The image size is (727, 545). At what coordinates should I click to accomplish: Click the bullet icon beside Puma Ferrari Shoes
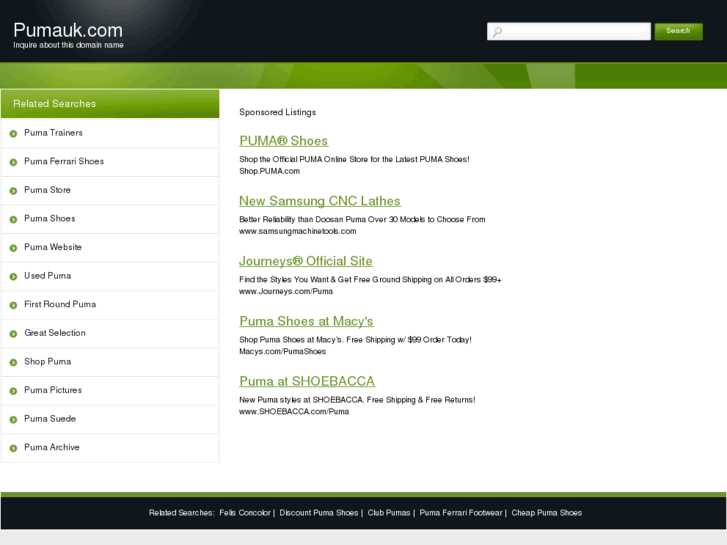[x=13, y=162]
